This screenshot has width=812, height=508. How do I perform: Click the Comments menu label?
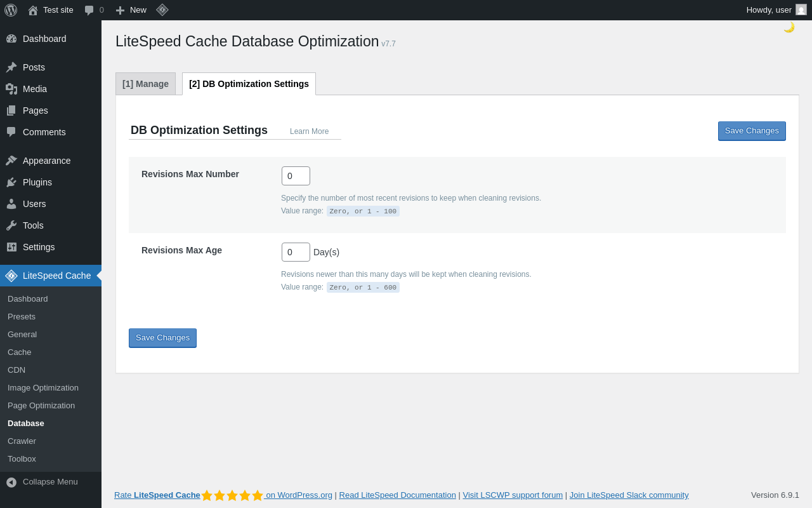pyautogui.click(x=44, y=132)
